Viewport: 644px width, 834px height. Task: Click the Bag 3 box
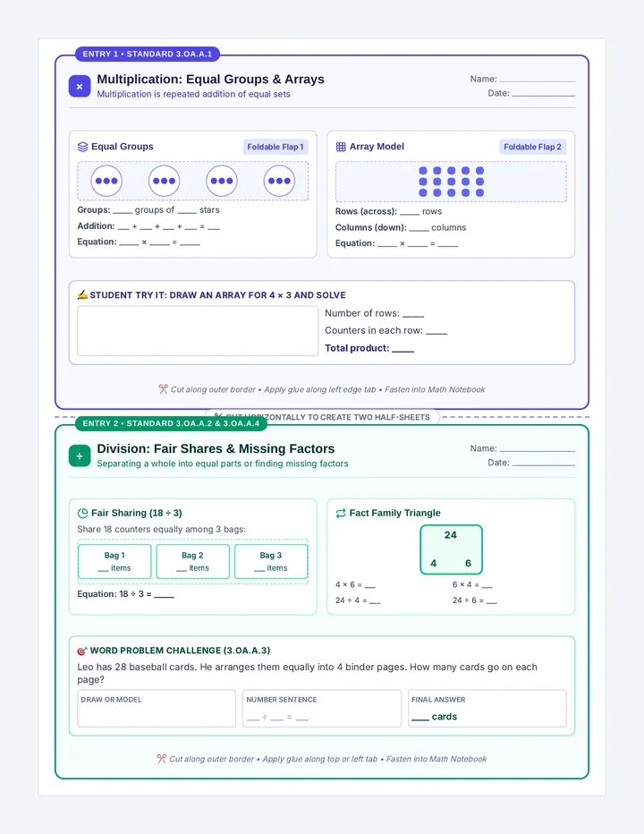271,562
